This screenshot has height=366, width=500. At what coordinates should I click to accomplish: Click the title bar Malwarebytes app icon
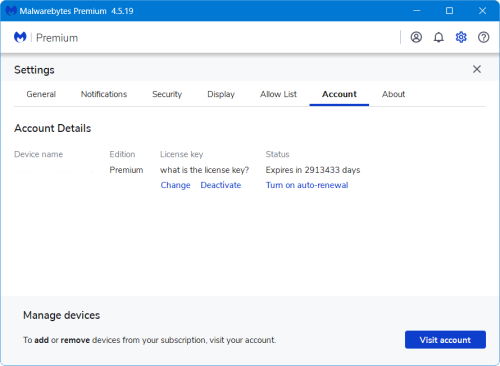(11, 11)
